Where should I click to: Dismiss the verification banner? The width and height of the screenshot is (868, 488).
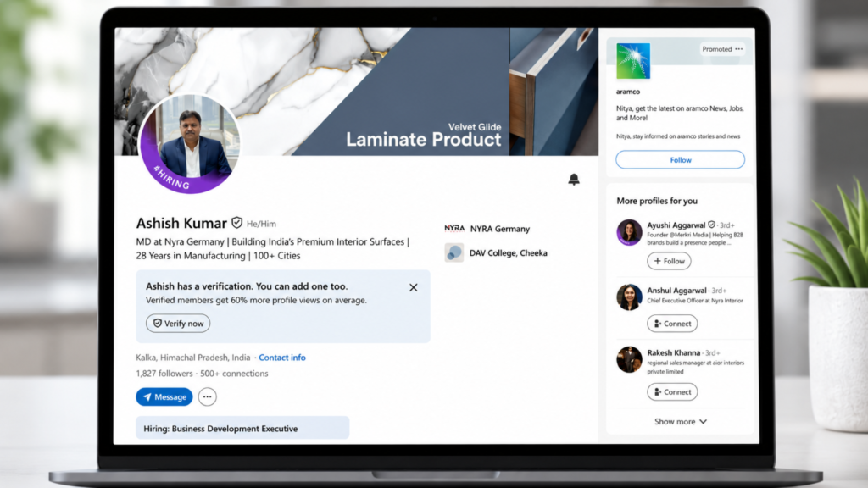click(x=414, y=287)
